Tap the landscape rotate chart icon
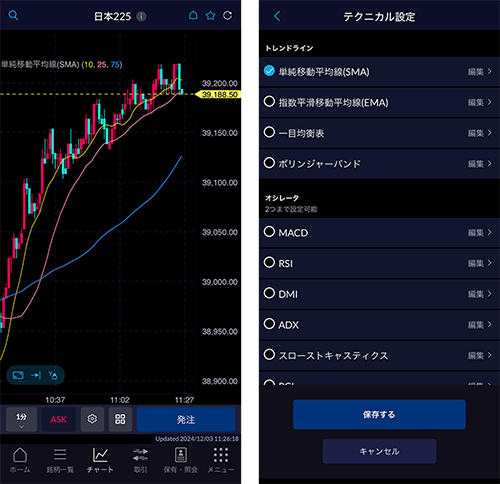Screen dimensions: 500x484 (18, 375)
